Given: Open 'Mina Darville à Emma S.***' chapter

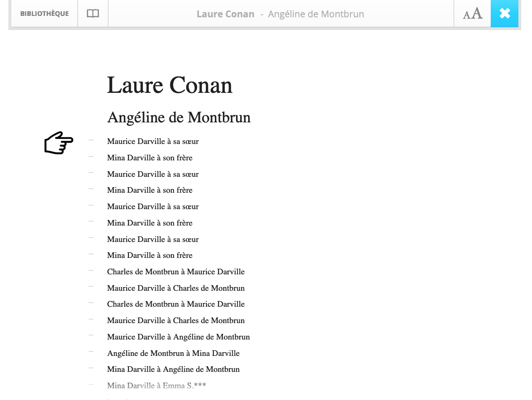Looking at the screenshot, I should 156,386.
